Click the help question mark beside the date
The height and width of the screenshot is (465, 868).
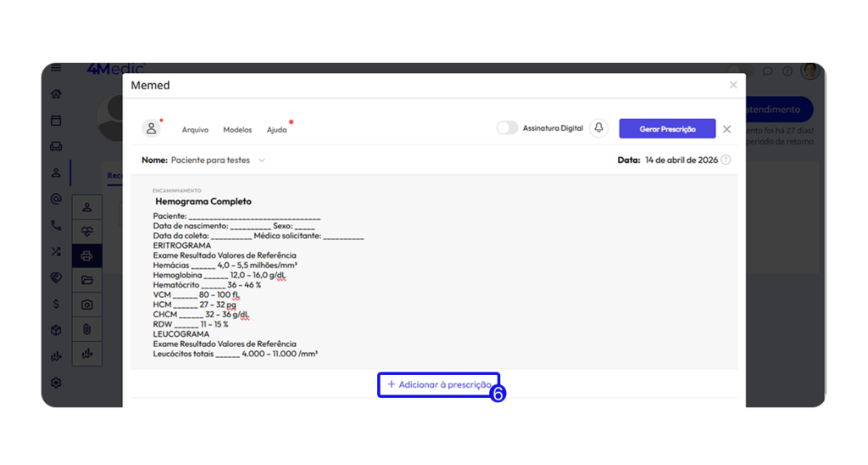click(726, 160)
